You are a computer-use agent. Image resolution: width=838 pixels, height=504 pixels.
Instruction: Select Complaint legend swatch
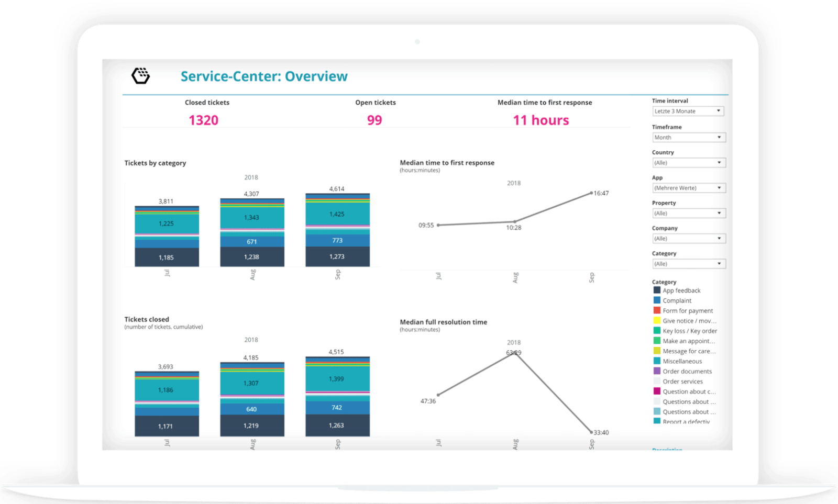(x=657, y=300)
